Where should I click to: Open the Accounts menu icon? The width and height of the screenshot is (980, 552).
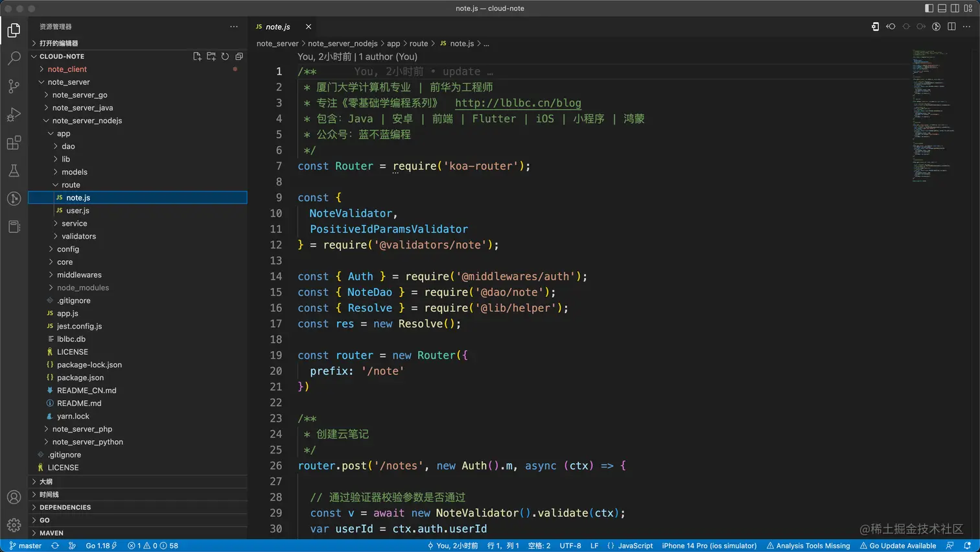pos(14,498)
